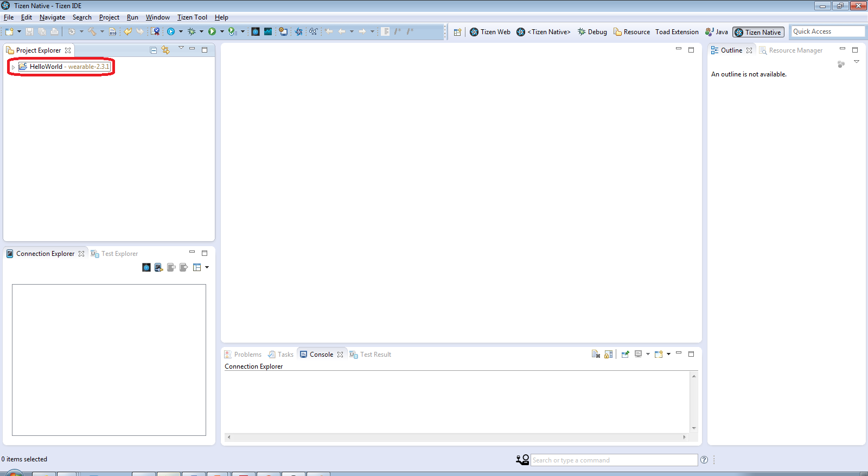Open the Tasks tab
This screenshot has width=868, height=476.
click(x=280, y=355)
